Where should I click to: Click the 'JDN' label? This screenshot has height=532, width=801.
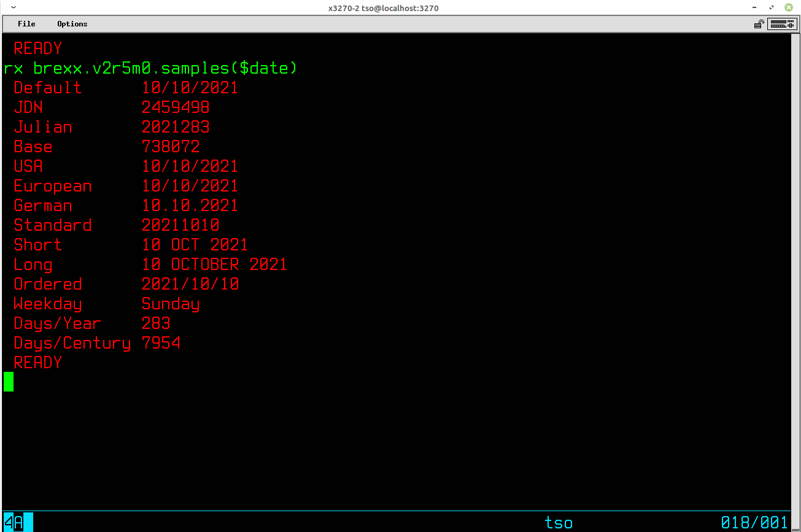coord(28,107)
